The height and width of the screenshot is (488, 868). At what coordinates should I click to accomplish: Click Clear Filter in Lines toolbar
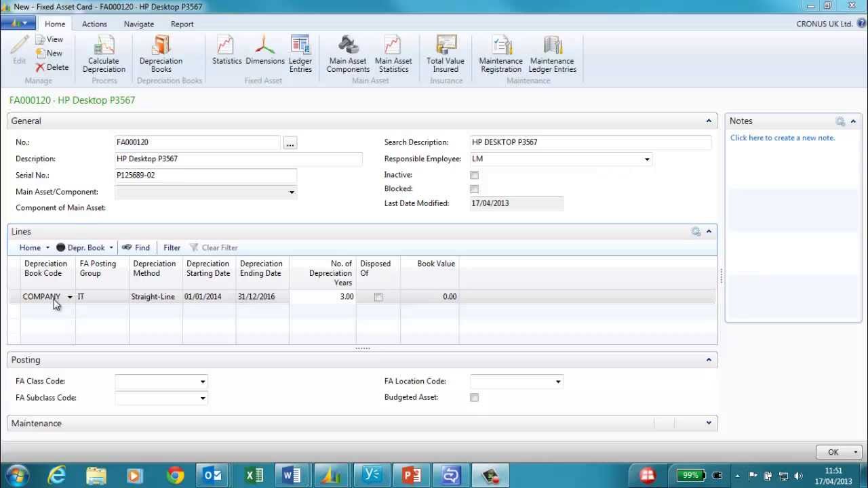[x=214, y=247]
